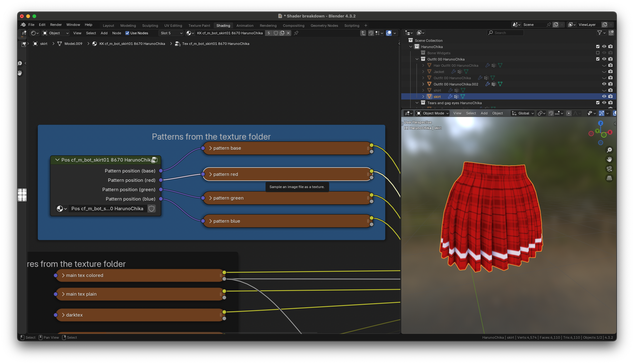Switch to the Texture Paint workspace tab
634x364 pixels.
[199, 26]
